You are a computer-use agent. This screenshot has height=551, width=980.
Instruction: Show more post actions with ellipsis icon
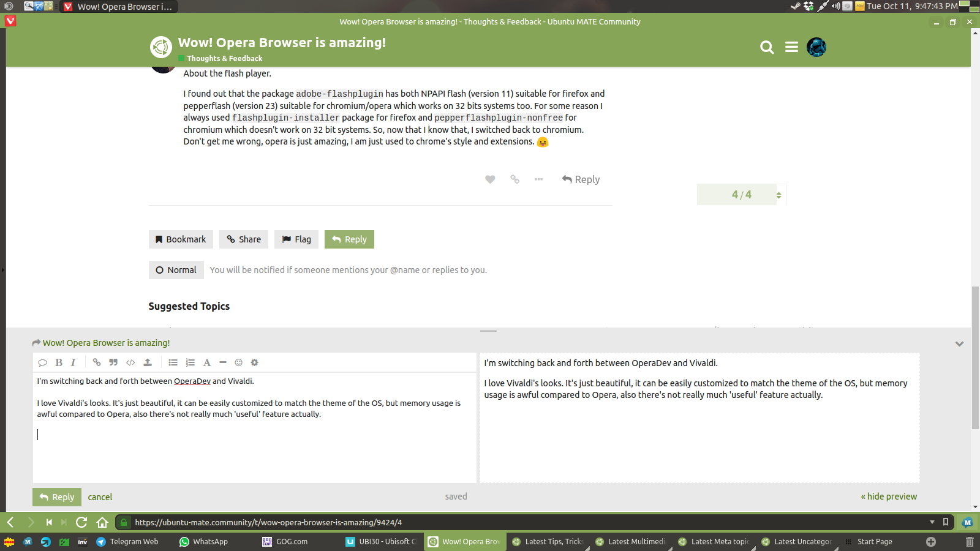pos(538,179)
